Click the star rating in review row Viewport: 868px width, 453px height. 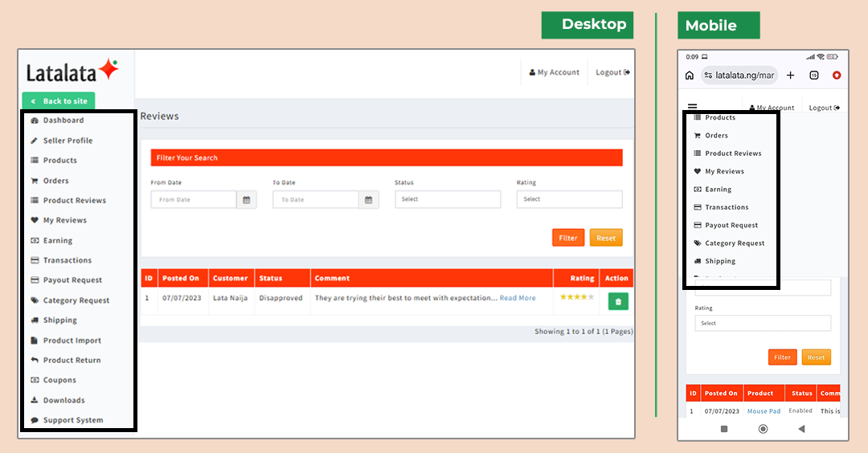(577, 297)
